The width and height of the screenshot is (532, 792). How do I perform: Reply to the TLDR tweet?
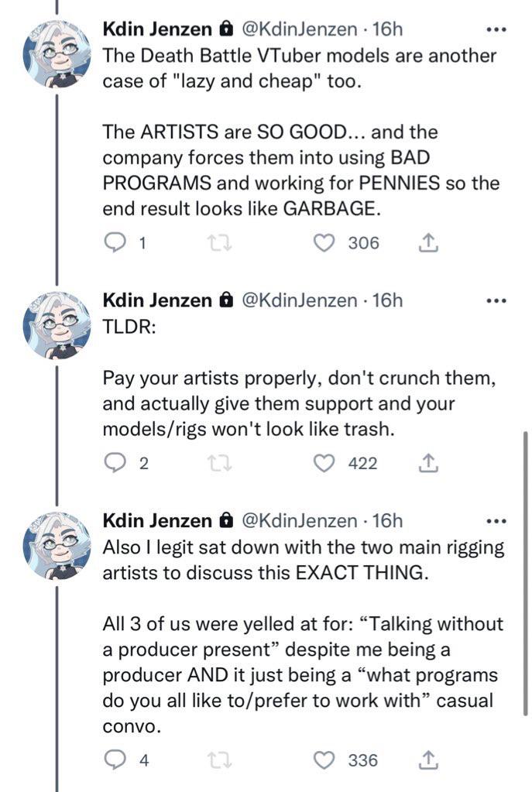tap(114, 463)
